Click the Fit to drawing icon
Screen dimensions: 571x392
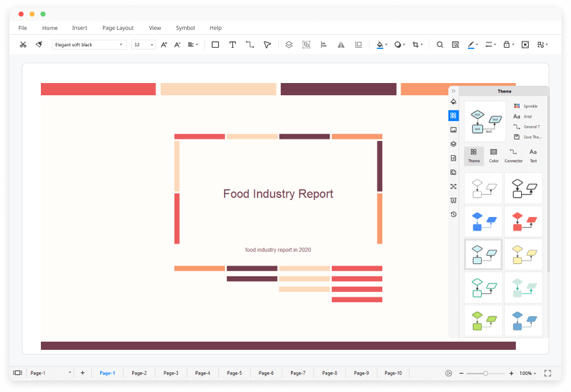point(525,45)
